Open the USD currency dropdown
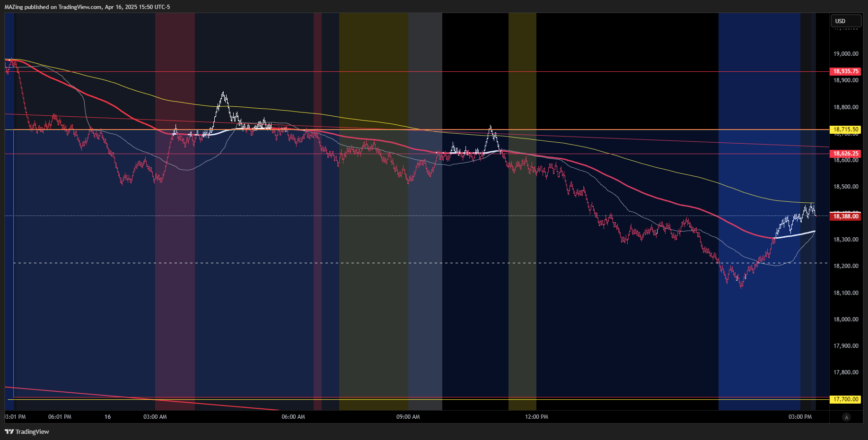Image resolution: width=868 pixels, height=440 pixels. click(846, 21)
